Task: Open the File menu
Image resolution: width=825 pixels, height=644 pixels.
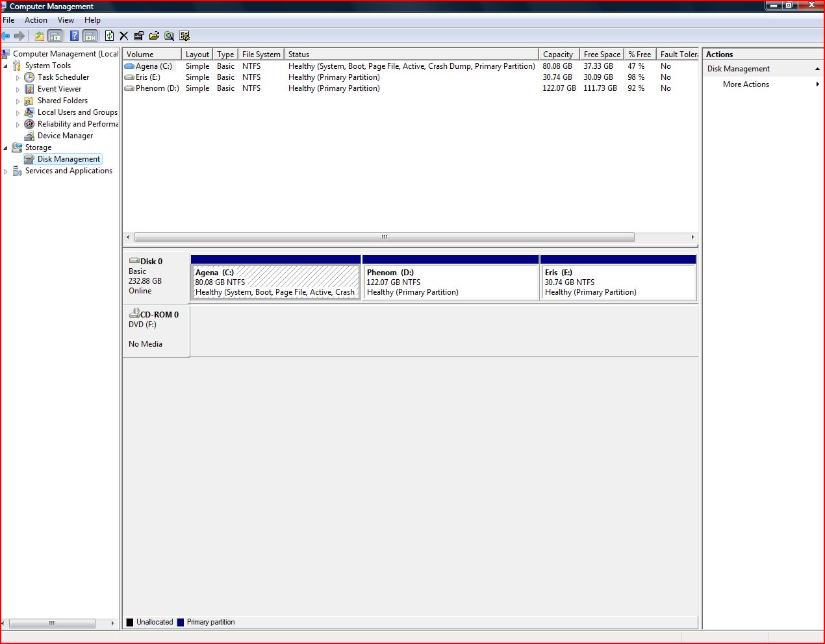Action: [8, 20]
